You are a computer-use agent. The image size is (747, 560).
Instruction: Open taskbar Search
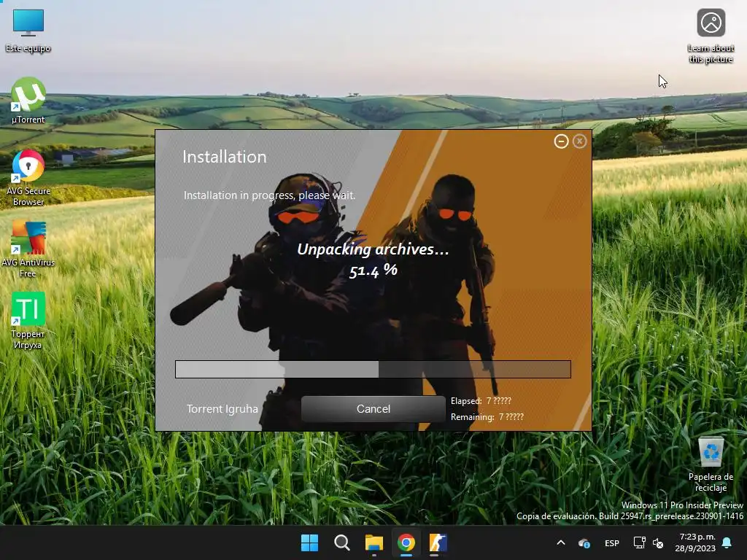click(x=341, y=542)
